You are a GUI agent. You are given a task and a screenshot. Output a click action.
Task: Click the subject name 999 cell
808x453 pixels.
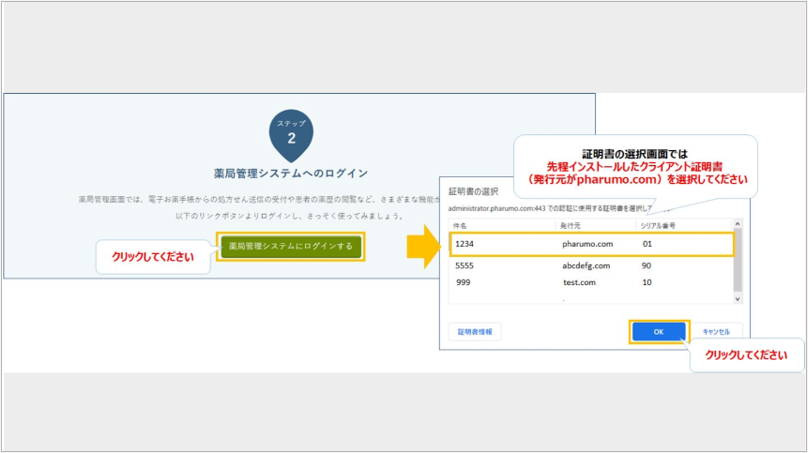[462, 283]
